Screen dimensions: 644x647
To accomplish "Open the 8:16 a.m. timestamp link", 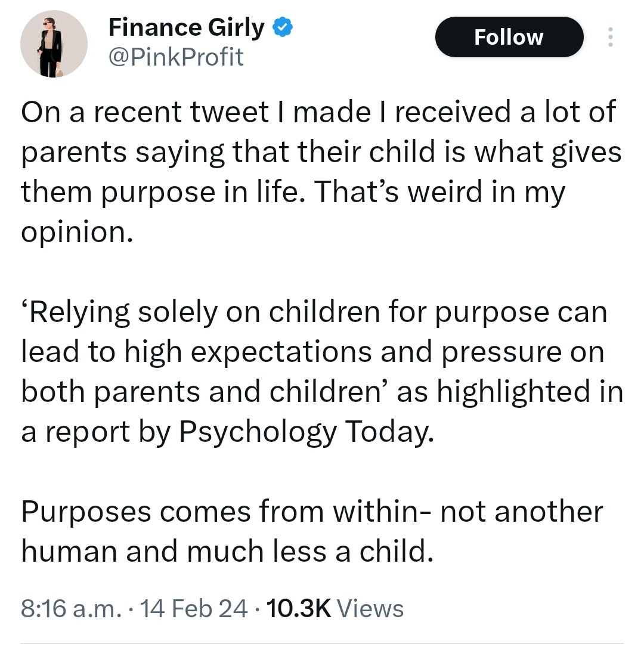I will point(72,608).
